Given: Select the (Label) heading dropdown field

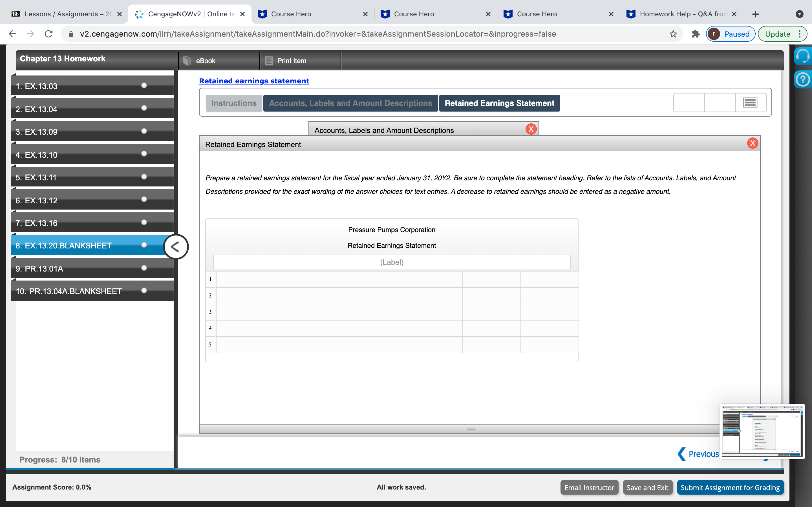Looking at the screenshot, I should click(x=391, y=262).
